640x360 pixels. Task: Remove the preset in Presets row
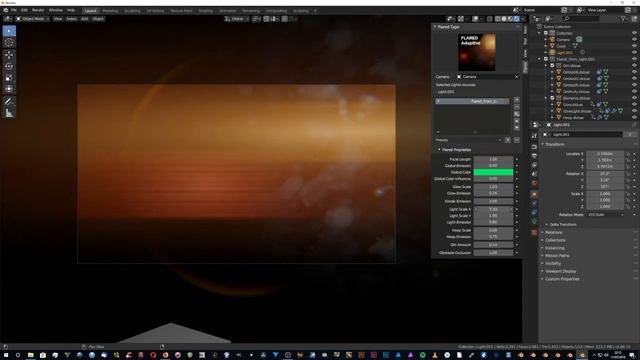click(x=517, y=140)
